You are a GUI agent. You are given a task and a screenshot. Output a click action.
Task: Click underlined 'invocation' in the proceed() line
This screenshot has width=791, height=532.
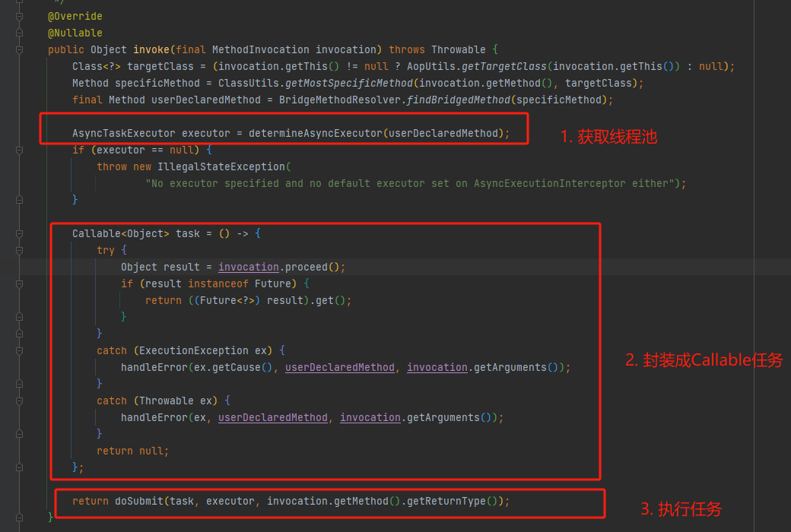[249, 268]
